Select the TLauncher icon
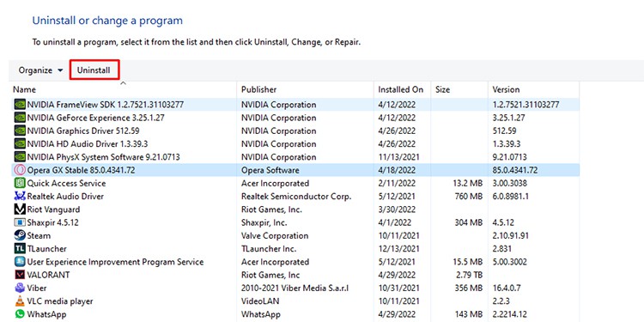 [x=20, y=248]
